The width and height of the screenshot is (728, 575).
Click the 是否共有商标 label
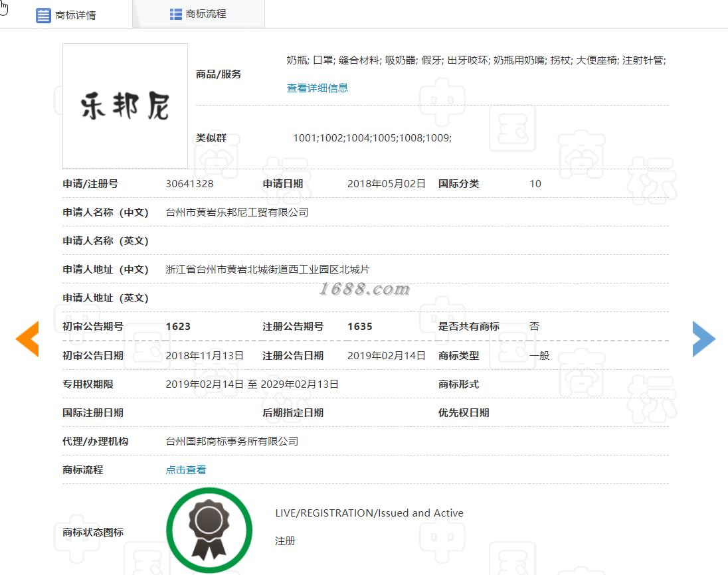point(469,326)
